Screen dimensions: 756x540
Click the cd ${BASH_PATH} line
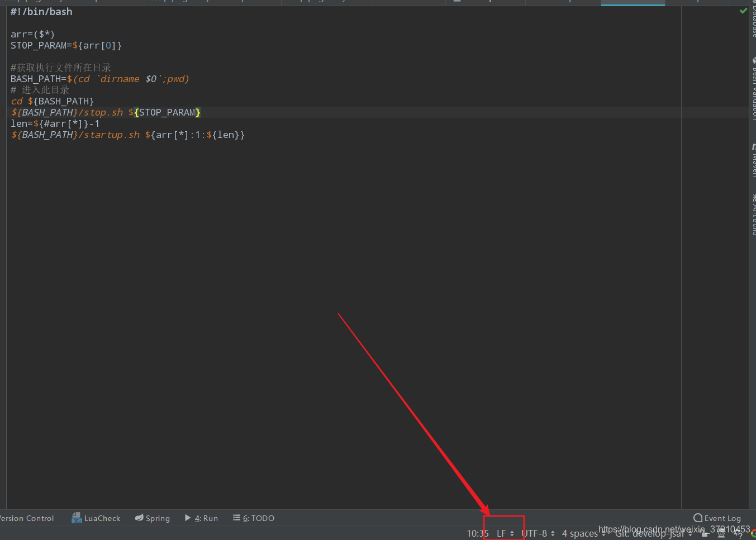53,101
